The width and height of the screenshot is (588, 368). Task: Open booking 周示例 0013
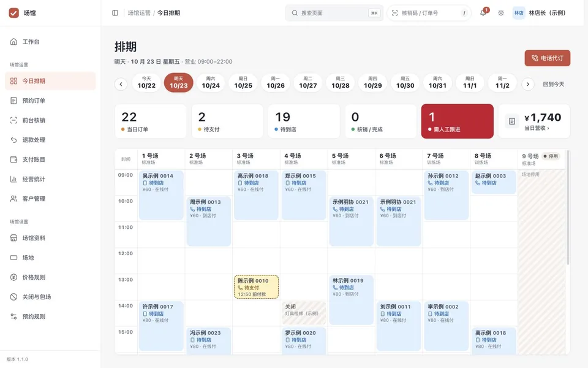point(208,221)
